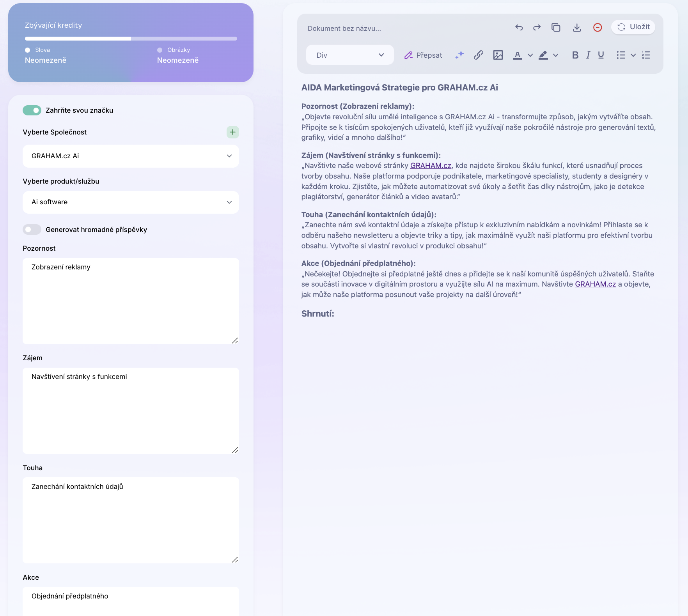Click the Přepsat rewrite button
The image size is (688, 616).
(x=423, y=55)
